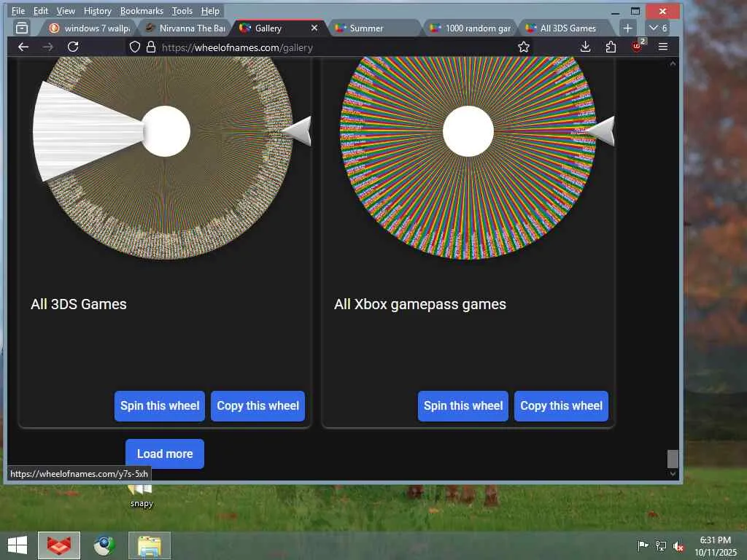Spin the All Xbox gamepass games wheel

463,405
